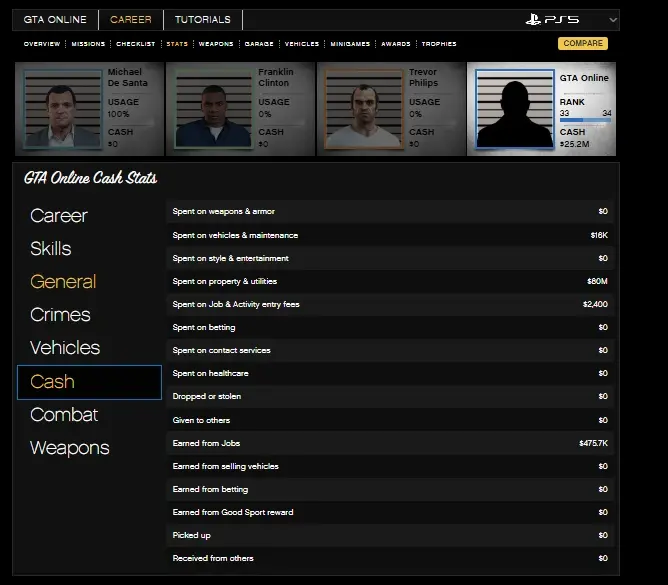The width and height of the screenshot is (668, 585).
Task: Open the Trophies section link
Action: click(439, 44)
